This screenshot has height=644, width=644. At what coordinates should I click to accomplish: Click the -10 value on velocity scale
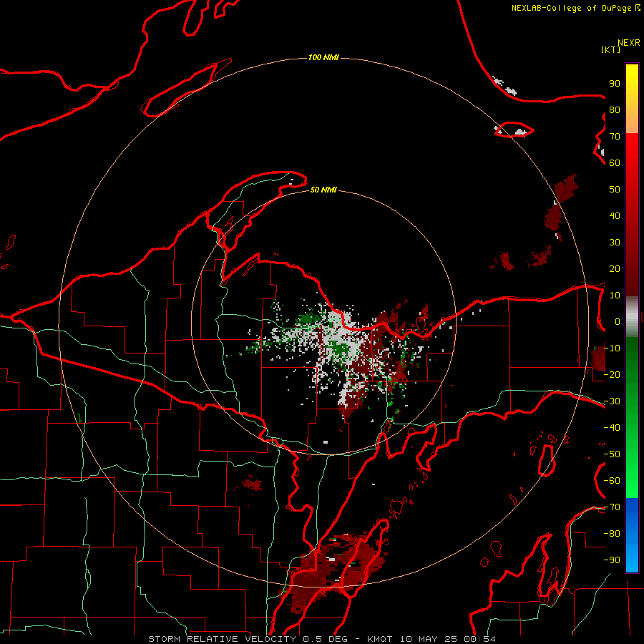coord(612,348)
